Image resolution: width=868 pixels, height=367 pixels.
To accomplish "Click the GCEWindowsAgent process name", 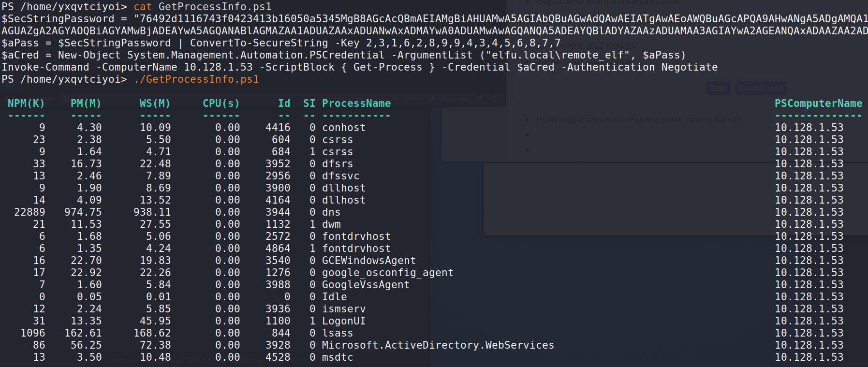I will [x=368, y=261].
